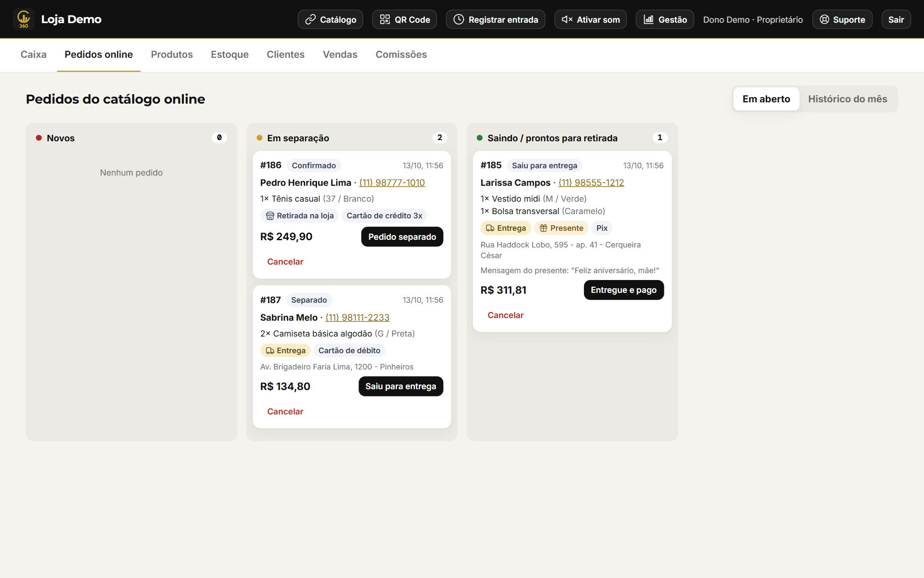The height and width of the screenshot is (578, 924).
Task: Click the Cartão de crédito 3x tag
Action: click(384, 216)
